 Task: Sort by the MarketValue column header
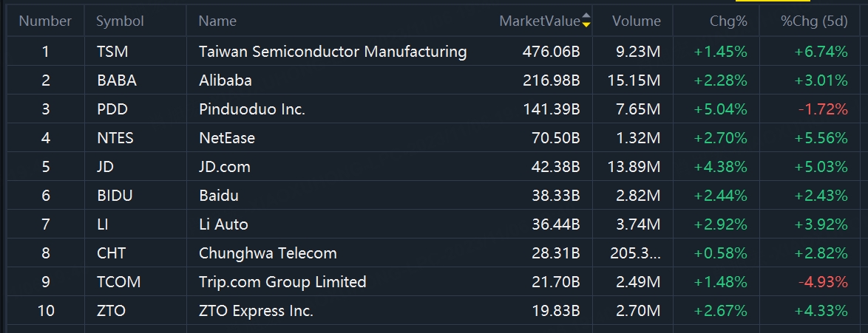coord(539,21)
